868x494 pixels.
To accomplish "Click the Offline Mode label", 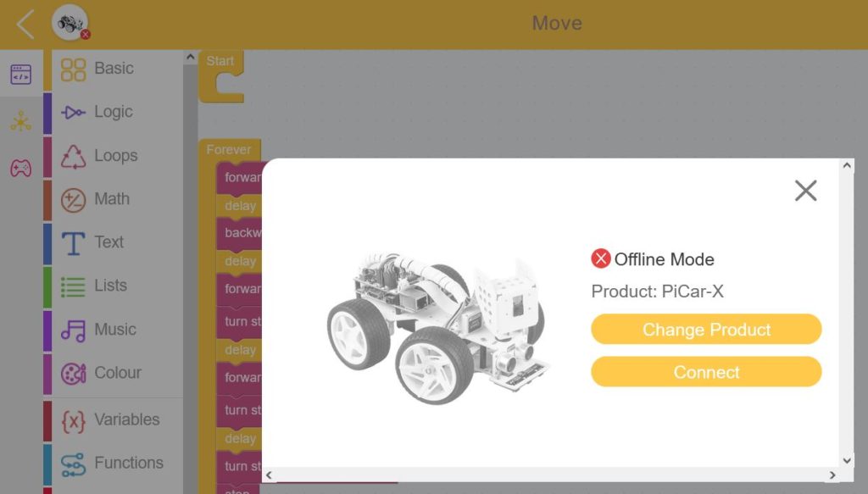I will [x=664, y=259].
